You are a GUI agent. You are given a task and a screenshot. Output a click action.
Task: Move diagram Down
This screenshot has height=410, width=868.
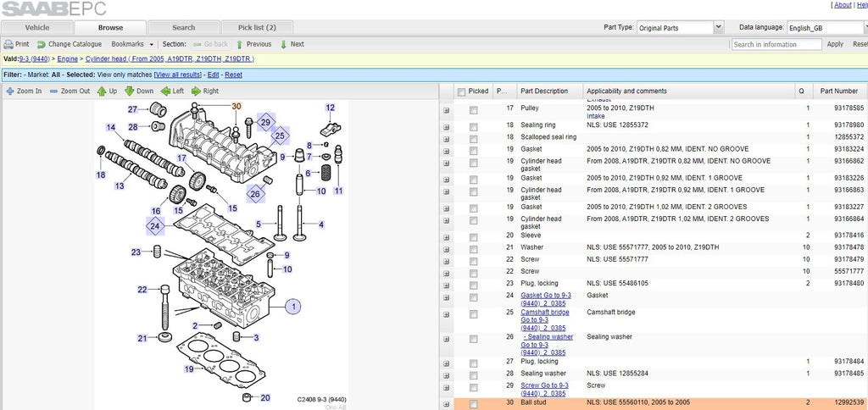point(139,91)
